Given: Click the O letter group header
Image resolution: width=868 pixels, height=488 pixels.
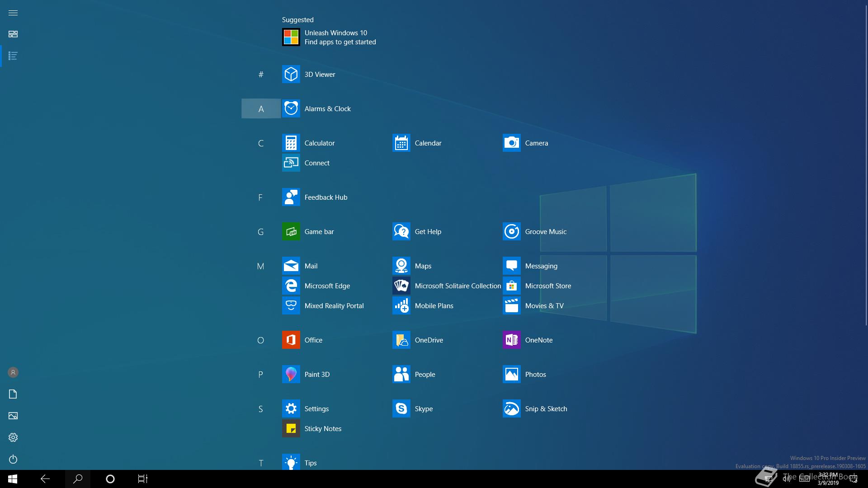Looking at the screenshot, I should [x=260, y=340].
